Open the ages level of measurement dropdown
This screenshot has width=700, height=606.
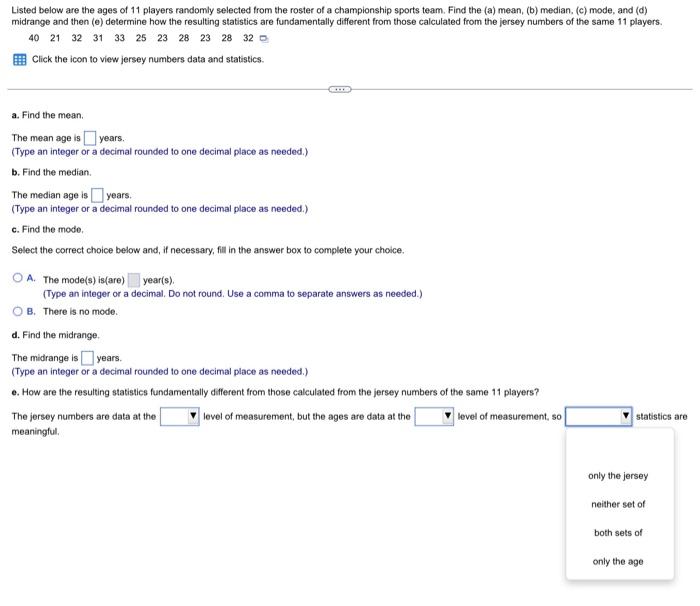[x=434, y=416]
